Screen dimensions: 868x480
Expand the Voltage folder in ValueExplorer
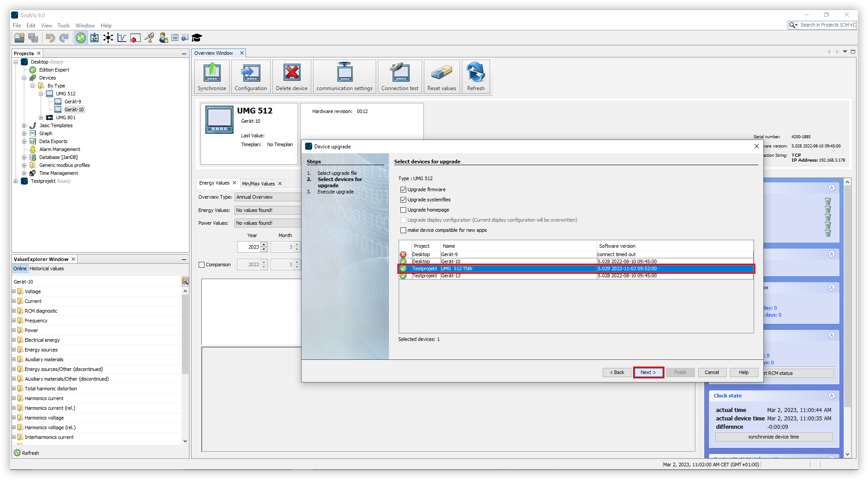[14, 291]
